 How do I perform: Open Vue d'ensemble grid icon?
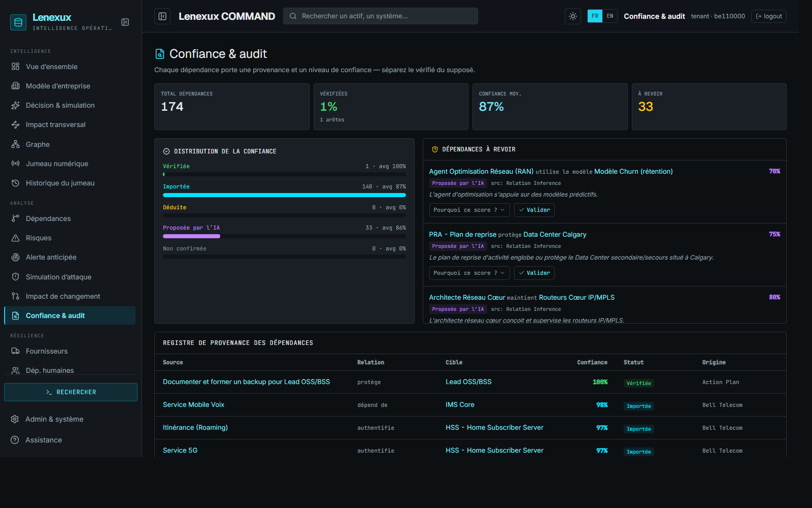tap(15, 67)
